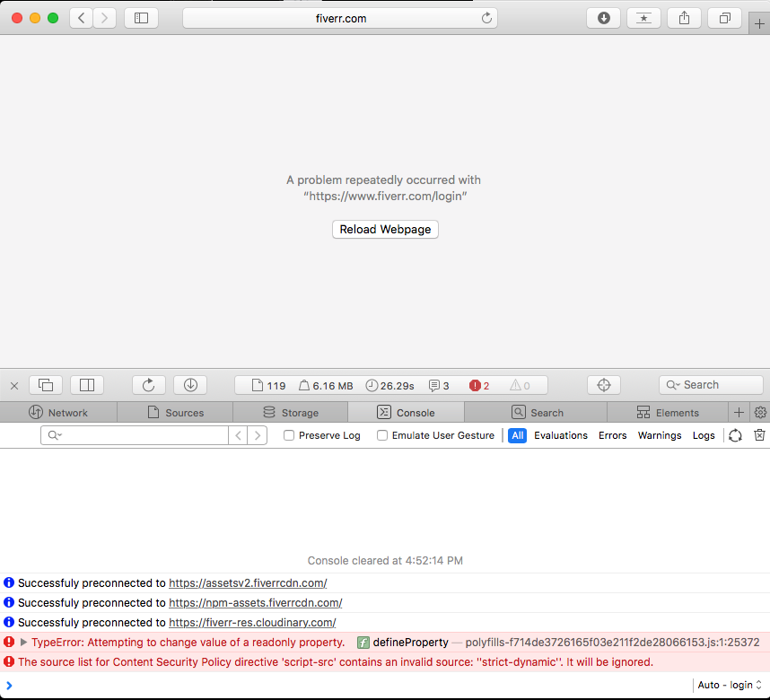Open the Downloads button in Safari toolbar

coord(604,19)
